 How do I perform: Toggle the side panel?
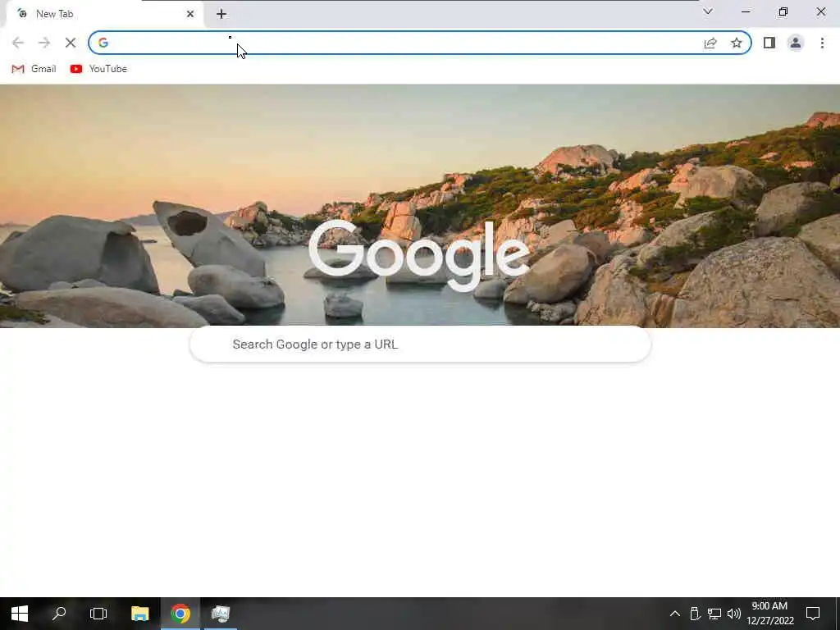769,43
